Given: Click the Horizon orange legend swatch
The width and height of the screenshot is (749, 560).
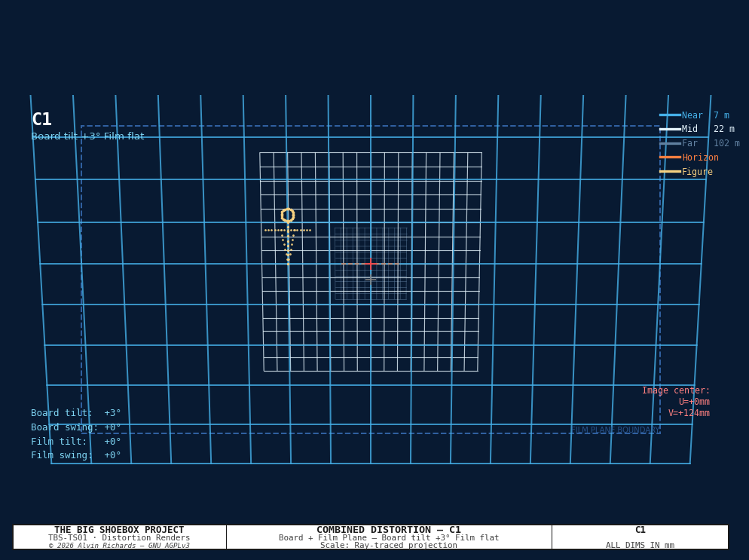Looking at the screenshot, I should (x=670, y=158).
